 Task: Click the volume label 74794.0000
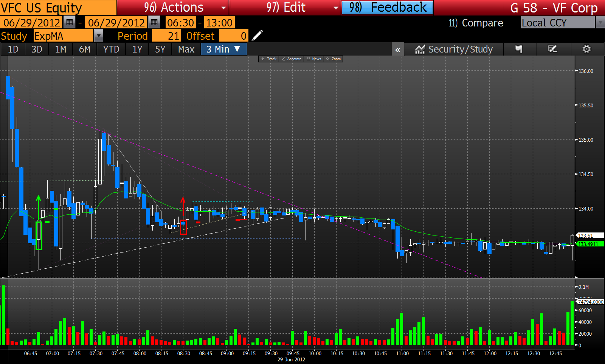click(x=590, y=302)
